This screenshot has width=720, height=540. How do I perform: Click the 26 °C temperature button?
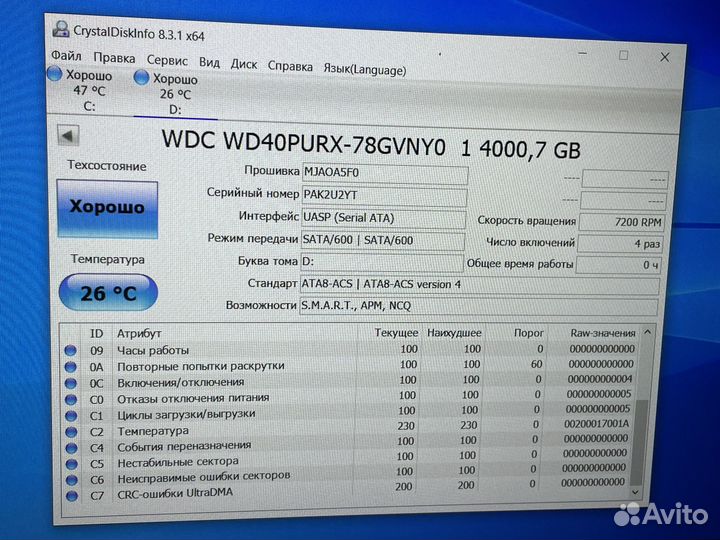pyautogui.click(x=108, y=292)
